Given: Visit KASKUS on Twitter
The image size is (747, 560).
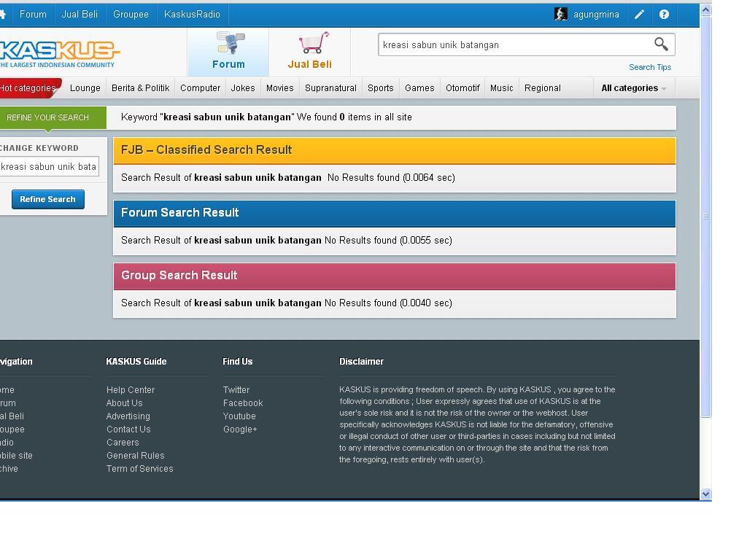Looking at the screenshot, I should coord(236,389).
